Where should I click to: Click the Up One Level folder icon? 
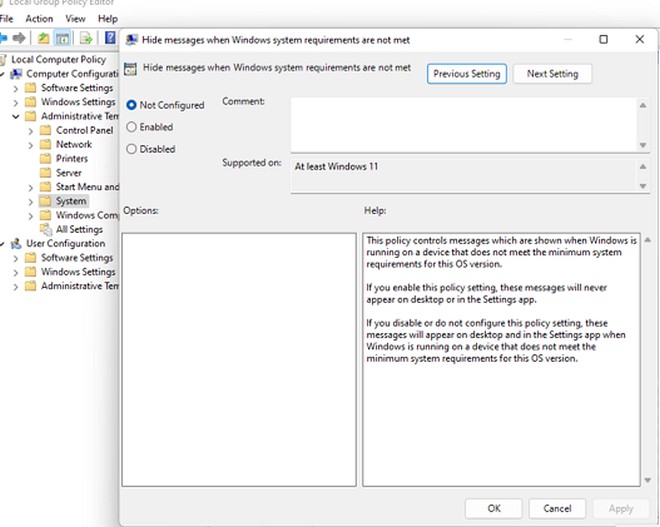(43, 39)
